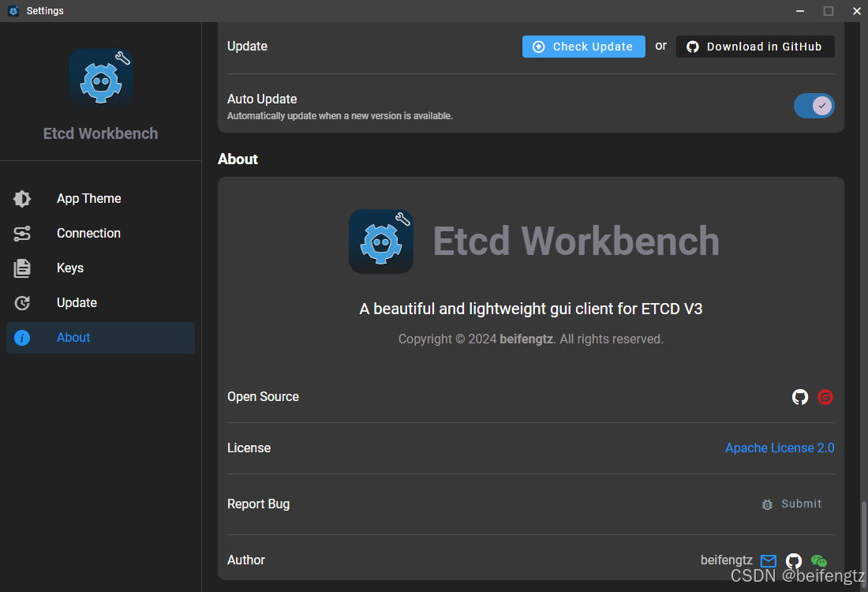This screenshot has height=592, width=868.
Task: Click the Keys document icon
Action: click(x=22, y=268)
